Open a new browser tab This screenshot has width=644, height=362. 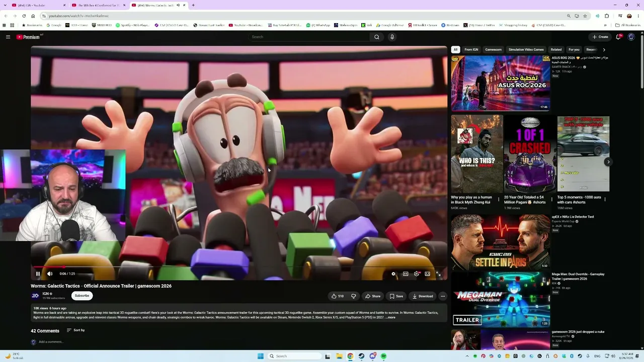pos(193,5)
